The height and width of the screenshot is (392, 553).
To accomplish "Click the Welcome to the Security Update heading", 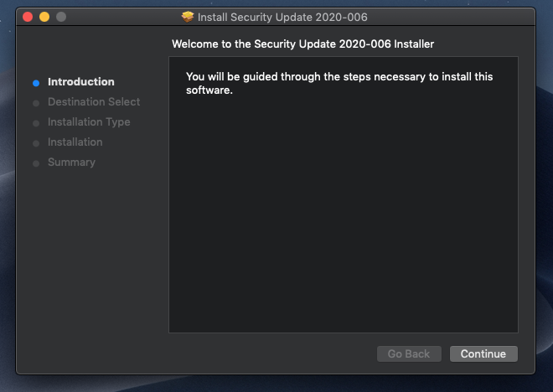I will click(302, 44).
